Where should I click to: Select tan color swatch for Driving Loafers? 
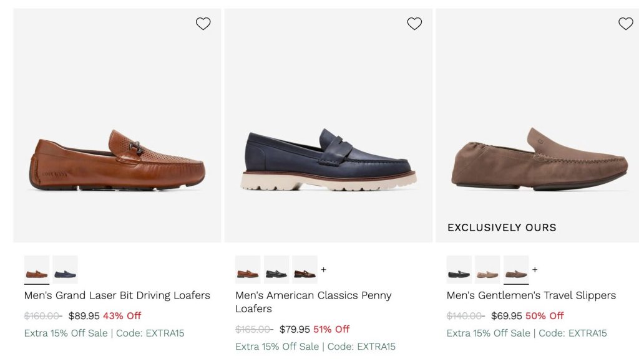click(37, 269)
